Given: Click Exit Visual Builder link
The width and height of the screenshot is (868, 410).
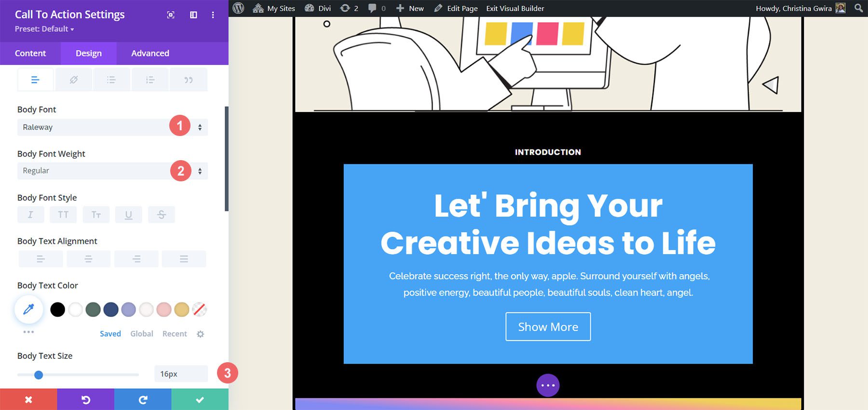Looking at the screenshot, I should point(515,8).
